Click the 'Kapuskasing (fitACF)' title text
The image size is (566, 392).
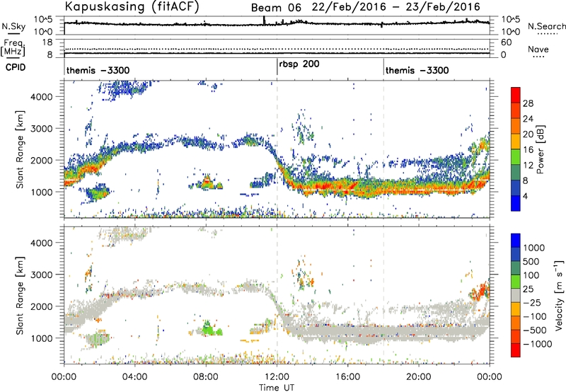point(132,6)
